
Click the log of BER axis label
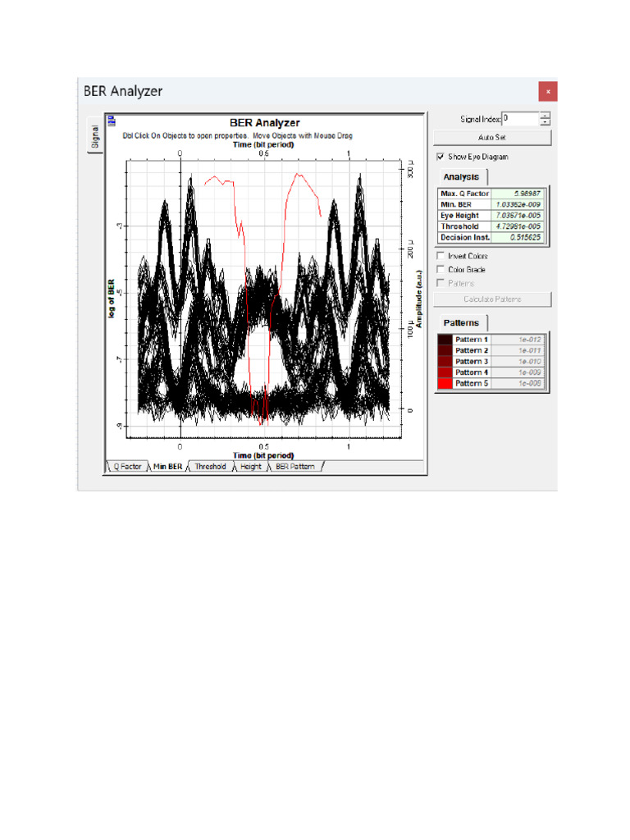coord(112,299)
